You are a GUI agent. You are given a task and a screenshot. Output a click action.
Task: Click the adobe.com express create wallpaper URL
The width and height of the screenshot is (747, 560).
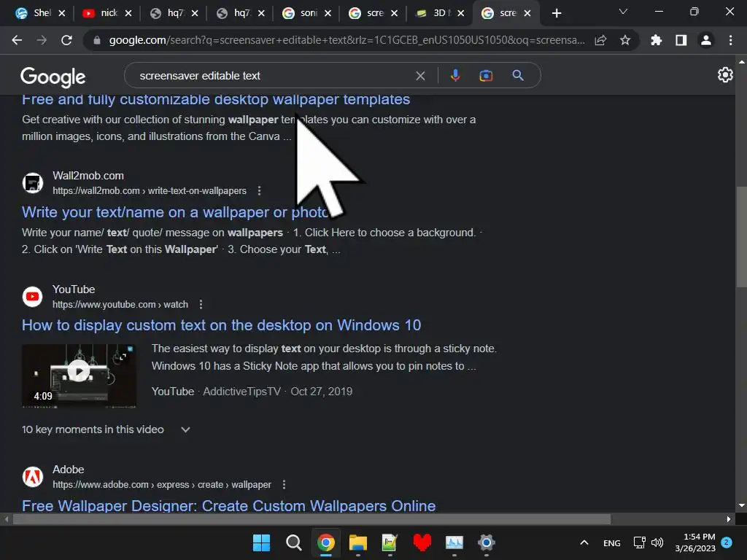coord(161,485)
